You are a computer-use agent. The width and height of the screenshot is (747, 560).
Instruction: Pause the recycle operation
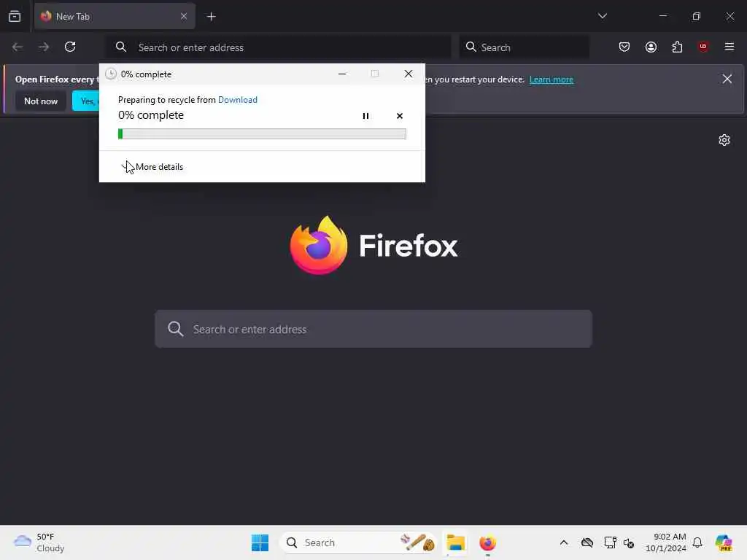coord(365,116)
